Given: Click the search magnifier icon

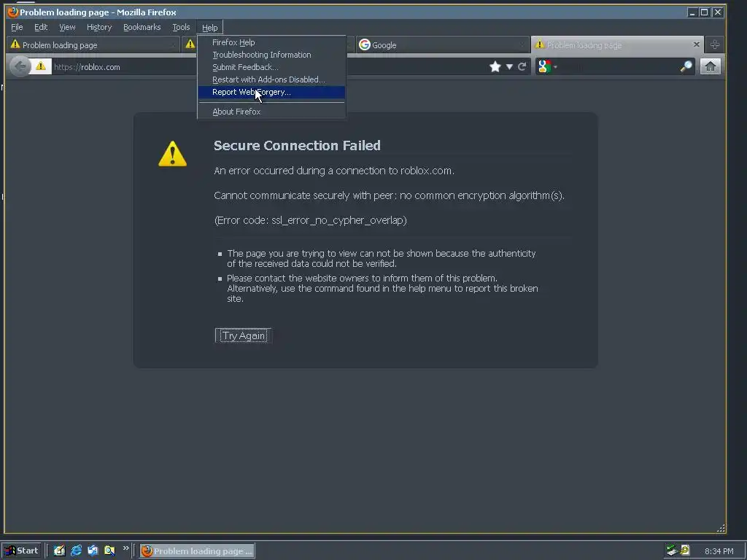Looking at the screenshot, I should coord(686,66).
